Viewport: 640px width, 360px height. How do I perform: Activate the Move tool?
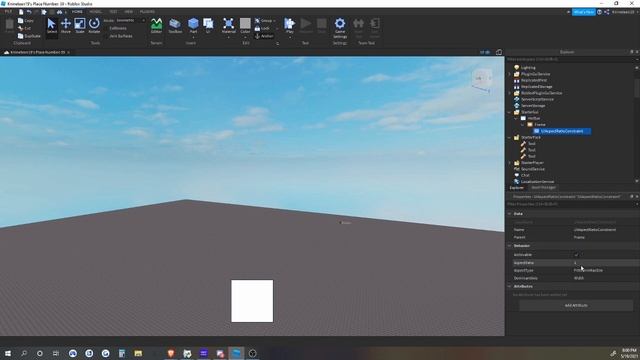[x=66, y=26]
